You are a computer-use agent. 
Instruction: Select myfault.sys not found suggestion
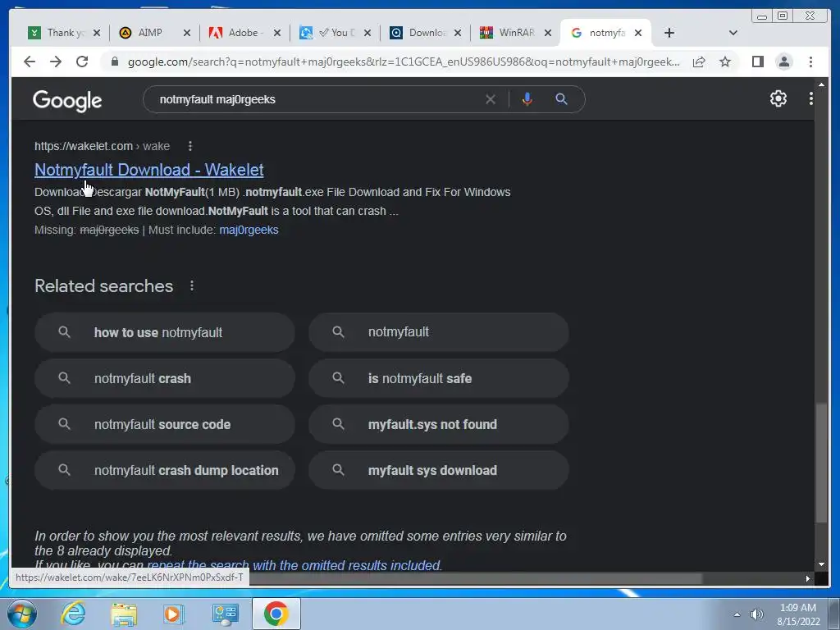pos(438,424)
